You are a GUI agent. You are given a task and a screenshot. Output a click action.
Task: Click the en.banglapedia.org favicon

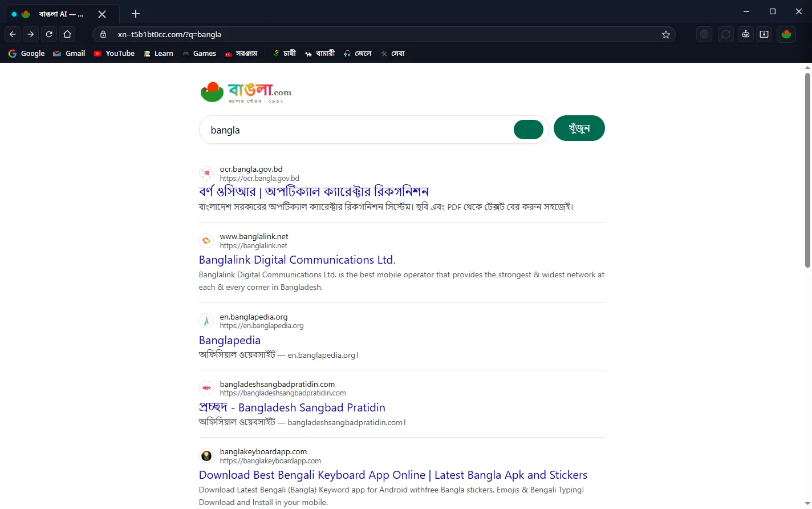point(206,321)
